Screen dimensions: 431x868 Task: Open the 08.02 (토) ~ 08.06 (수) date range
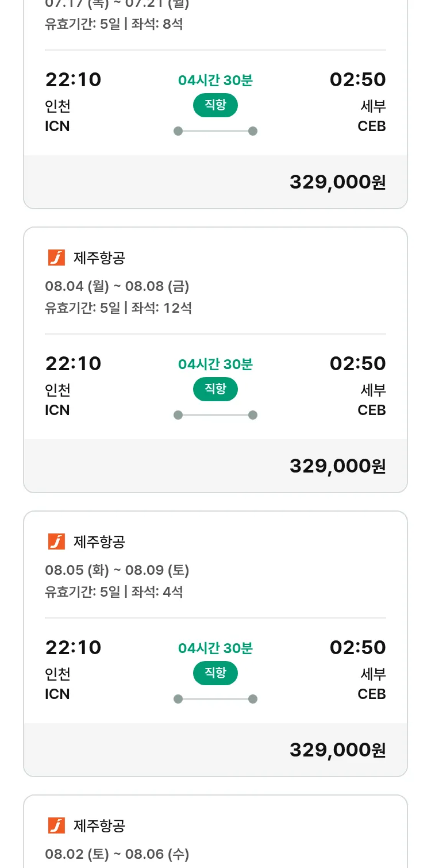point(117,854)
